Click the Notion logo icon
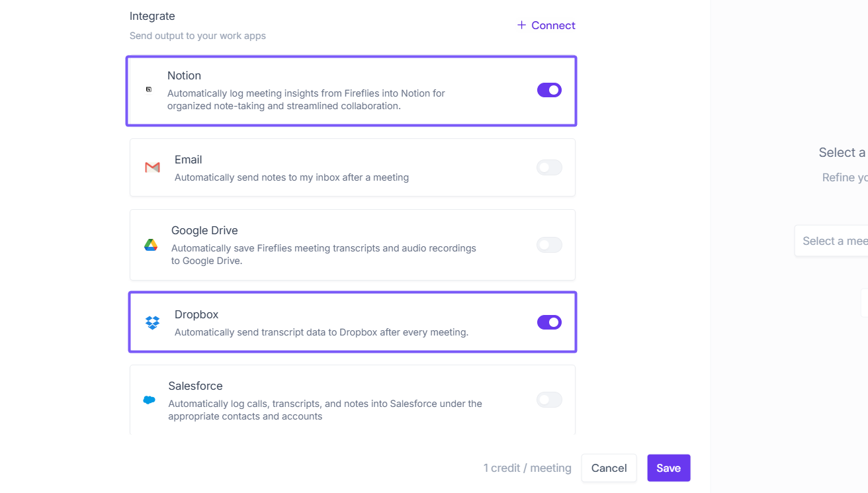 (x=149, y=89)
